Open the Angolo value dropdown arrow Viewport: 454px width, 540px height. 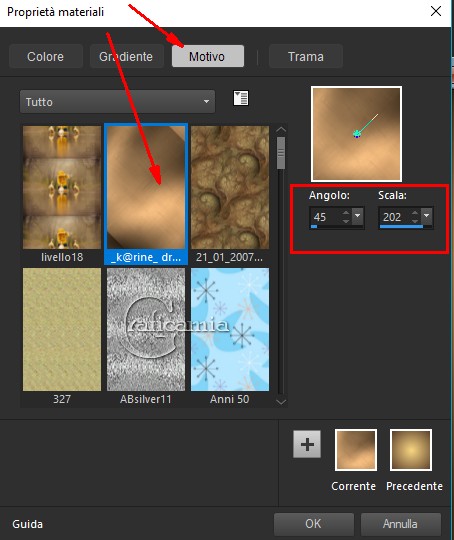click(358, 216)
